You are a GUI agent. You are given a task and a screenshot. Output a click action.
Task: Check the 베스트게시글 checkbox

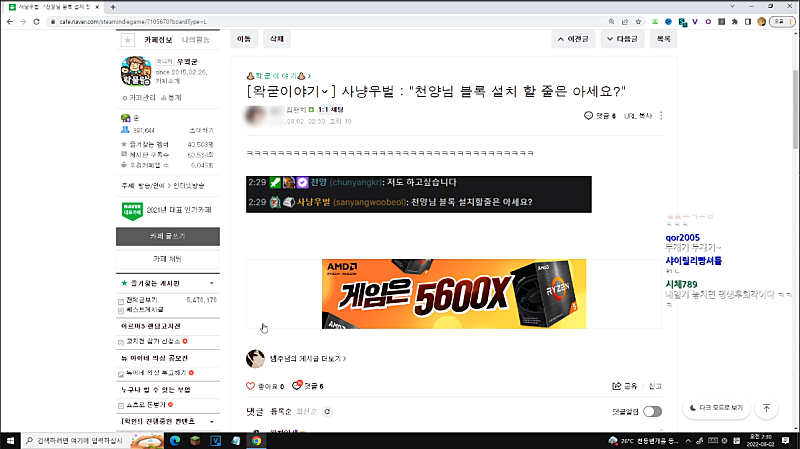point(121,310)
